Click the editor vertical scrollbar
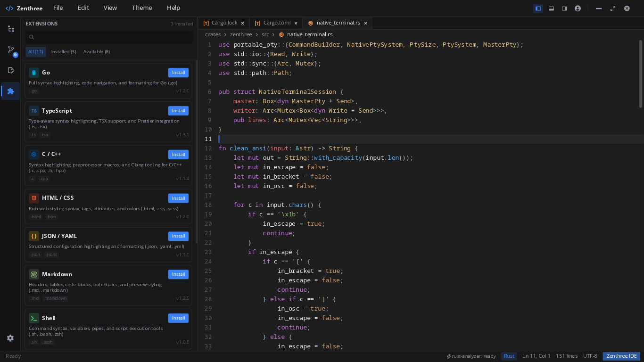 (x=641, y=74)
